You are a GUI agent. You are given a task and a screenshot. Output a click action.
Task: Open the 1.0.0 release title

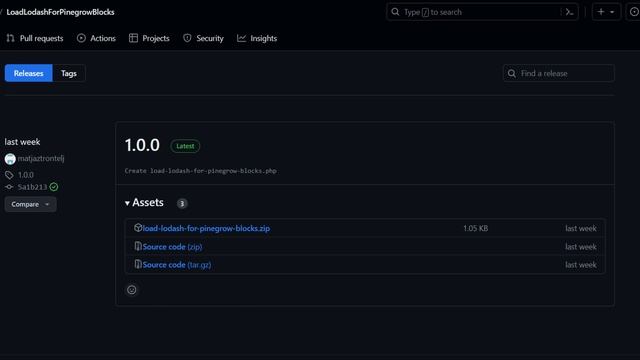tap(142, 145)
